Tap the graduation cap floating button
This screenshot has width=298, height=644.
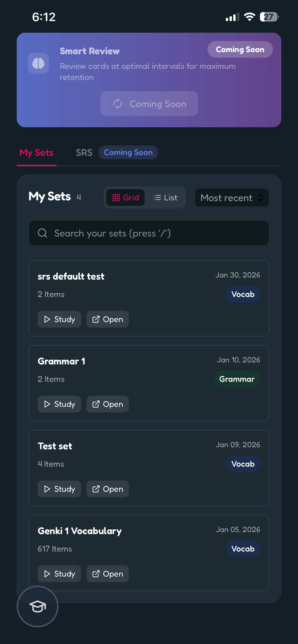38,606
